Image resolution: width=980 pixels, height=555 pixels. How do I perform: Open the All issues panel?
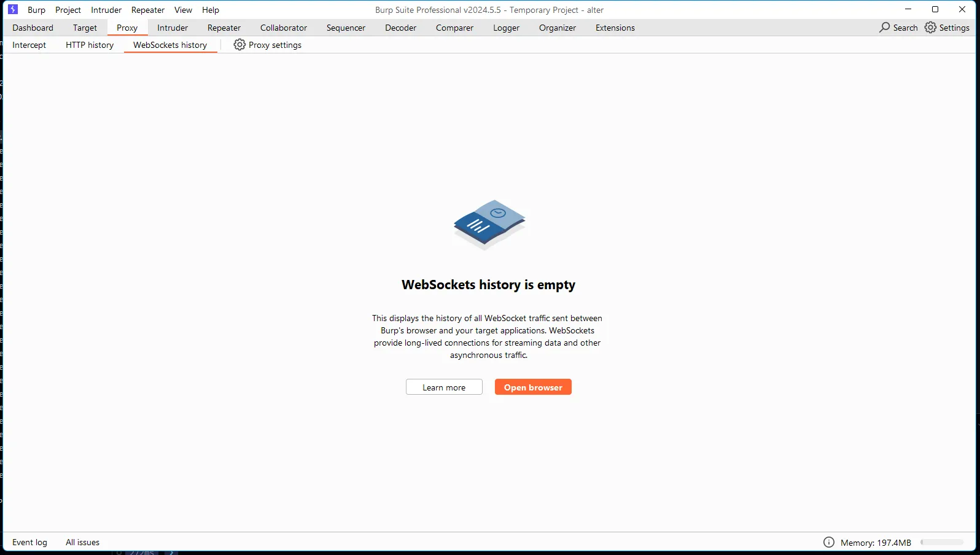click(x=82, y=542)
